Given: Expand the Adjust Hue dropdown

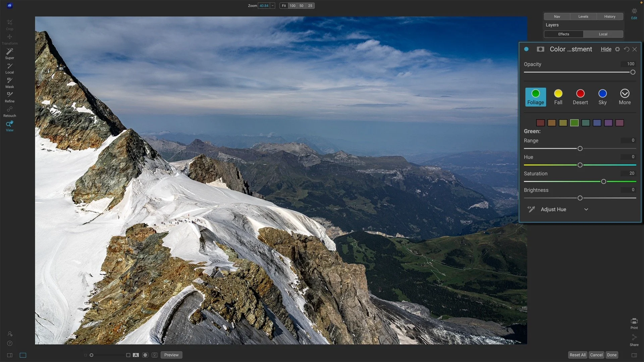Looking at the screenshot, I should coord(586,209).
